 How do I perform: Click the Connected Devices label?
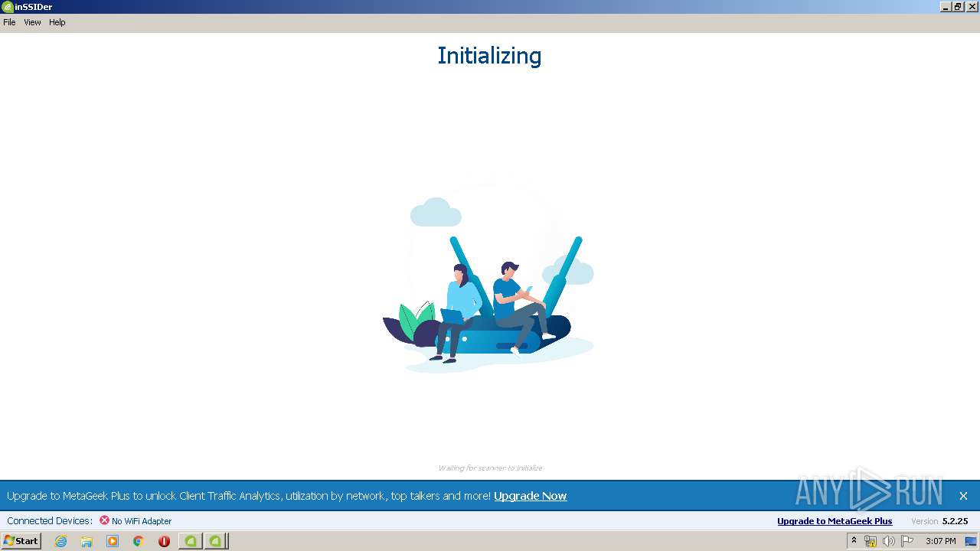click(x=50, y=521)
